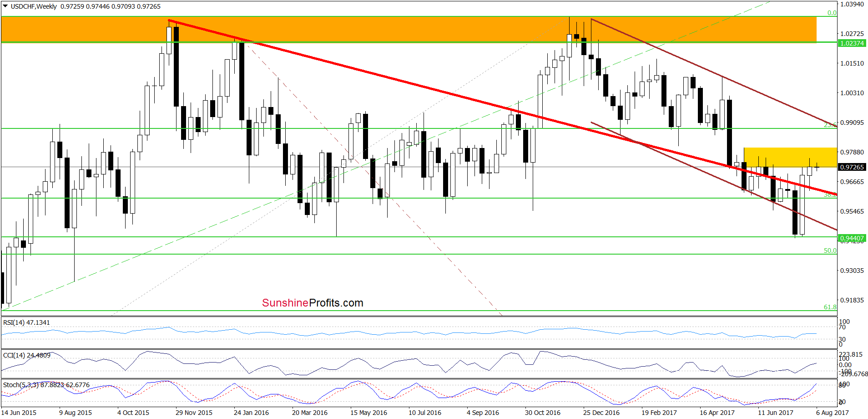Click the 15 May 2016 date label
Image resolution: width=868 pixels, height=419 pixels.
(368, 413)
